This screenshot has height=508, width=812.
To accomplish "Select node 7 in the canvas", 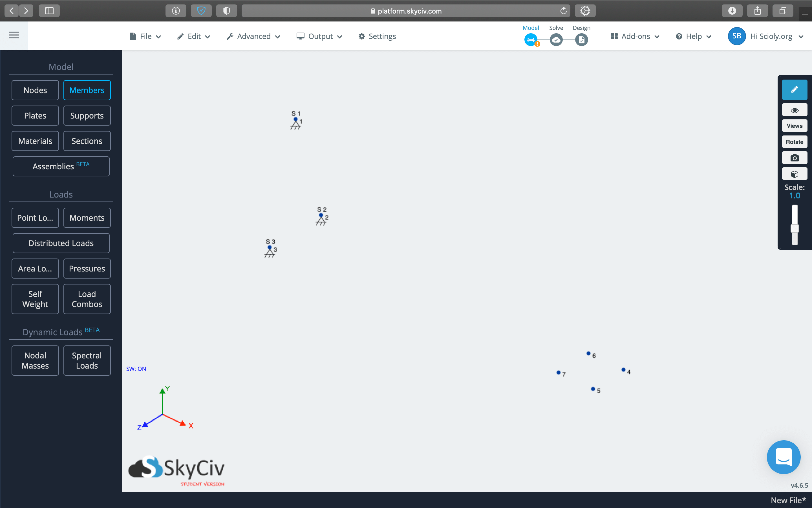I will (x=558, y=373).
